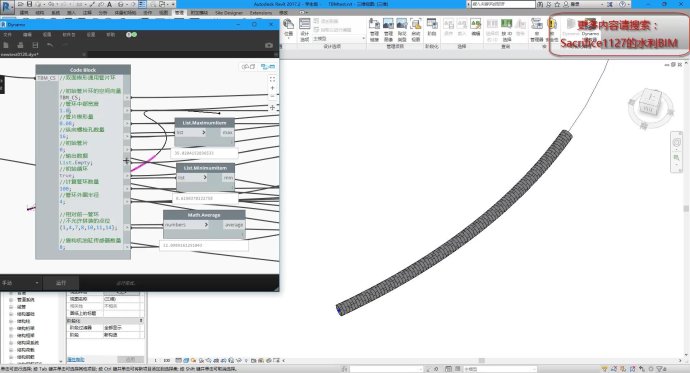This screenshot has height=373, width=690.
Task: Open the manual run mode dropdown
Action: (20, 283)
